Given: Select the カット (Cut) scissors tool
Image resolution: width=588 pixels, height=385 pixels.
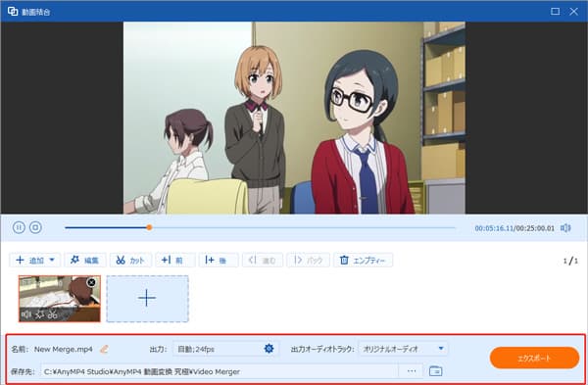Looking at the screenshot, I should pos(130,261).
